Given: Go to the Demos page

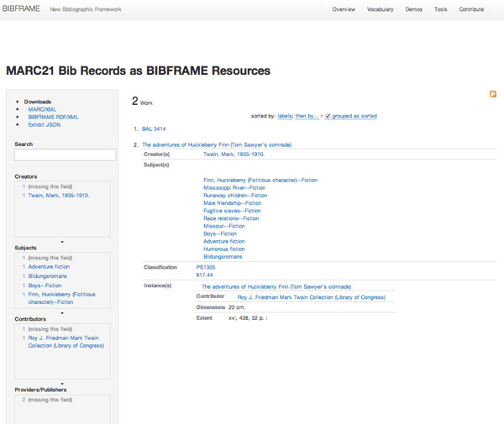Looking at the screenshot, I should pos(414,9).
